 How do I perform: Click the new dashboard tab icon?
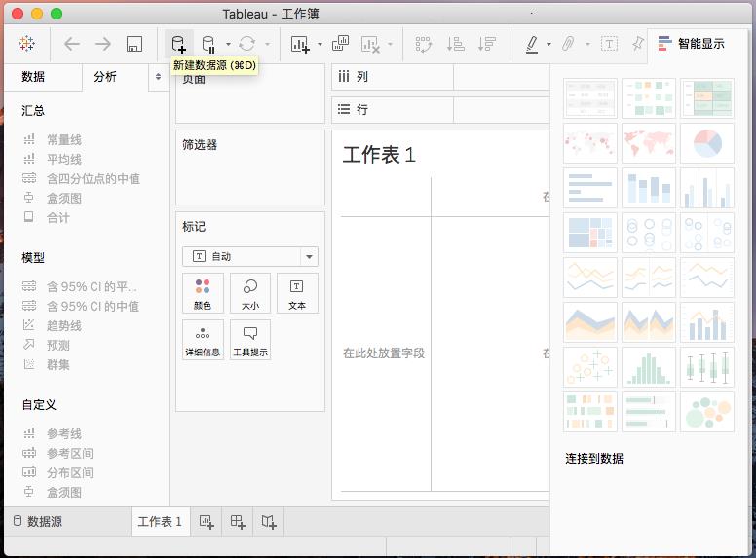pyautogui.click(x=238, y=522)
